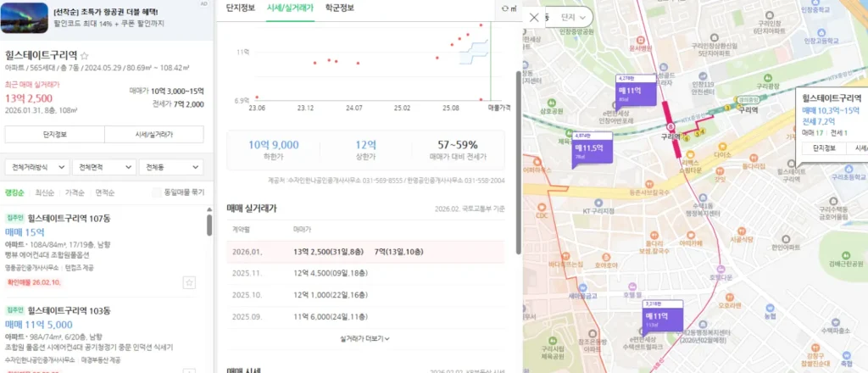
Task: Click the 다이소 store icon on map
Action: pyautogui.click(x=722, y=148)
